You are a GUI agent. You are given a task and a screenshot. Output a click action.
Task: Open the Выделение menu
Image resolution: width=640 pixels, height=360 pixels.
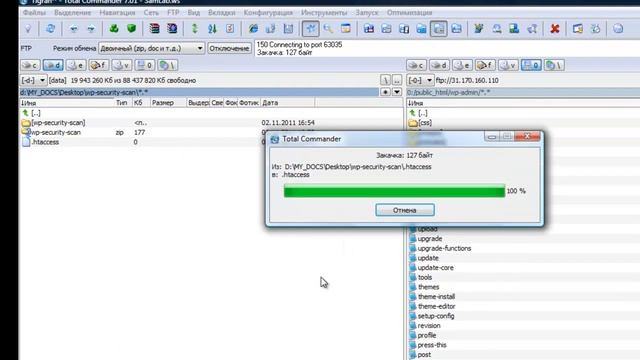point(73,13)
